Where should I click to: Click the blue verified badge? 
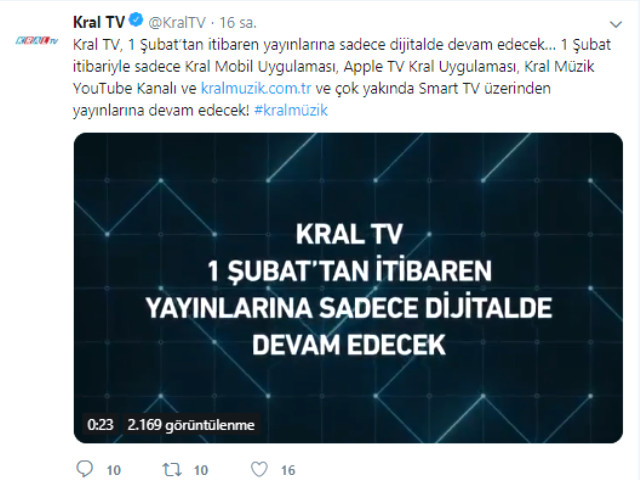pyautogui.click(x=136, y=20)
